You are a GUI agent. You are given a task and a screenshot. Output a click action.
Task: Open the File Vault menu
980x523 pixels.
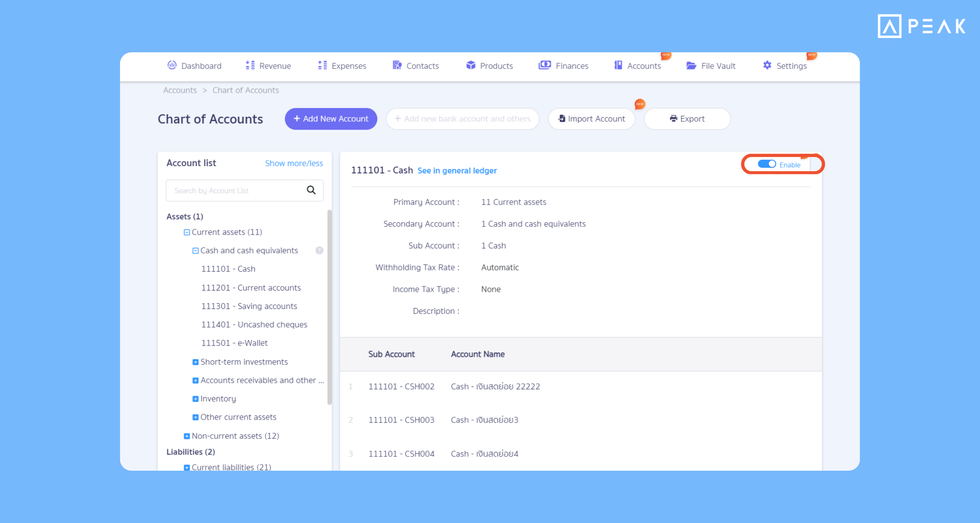[711, 66]
